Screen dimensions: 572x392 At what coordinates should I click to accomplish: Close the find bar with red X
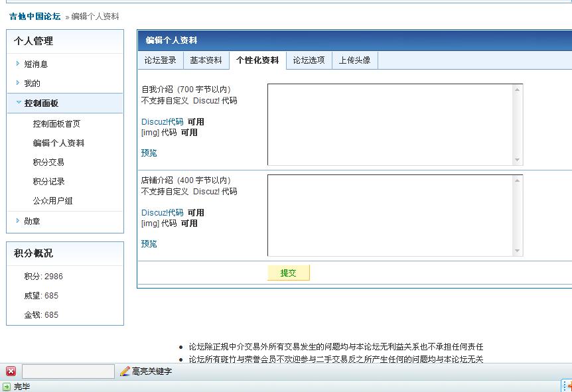point(11,371)
